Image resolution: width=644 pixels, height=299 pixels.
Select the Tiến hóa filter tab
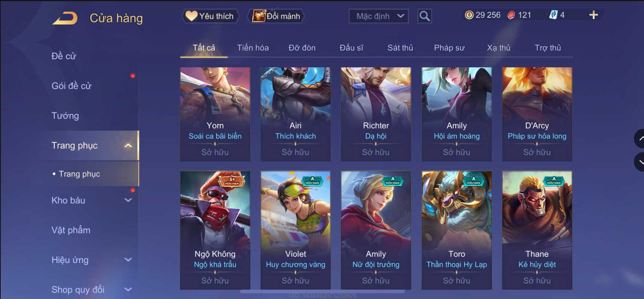pos(253,48)
